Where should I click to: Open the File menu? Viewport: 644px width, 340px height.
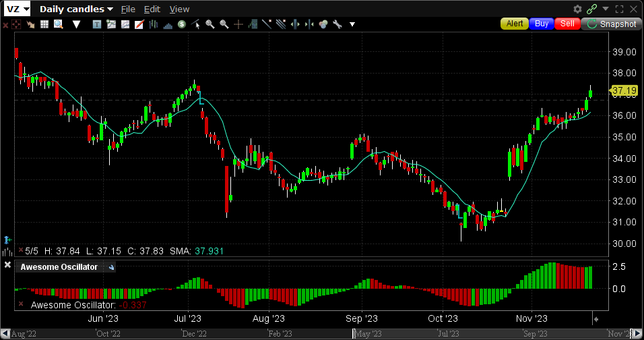[128, 9]
